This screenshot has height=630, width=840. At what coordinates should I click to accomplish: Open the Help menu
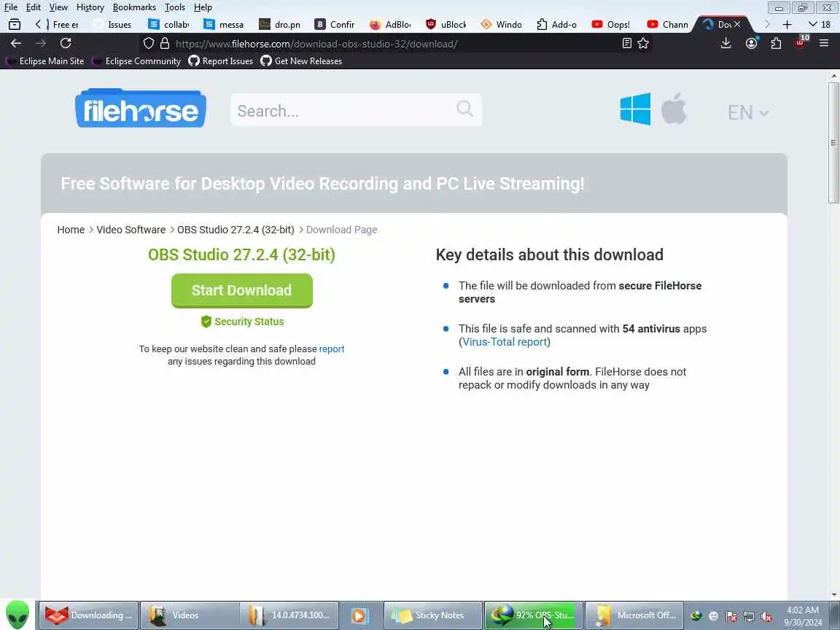tap(203, 7)
